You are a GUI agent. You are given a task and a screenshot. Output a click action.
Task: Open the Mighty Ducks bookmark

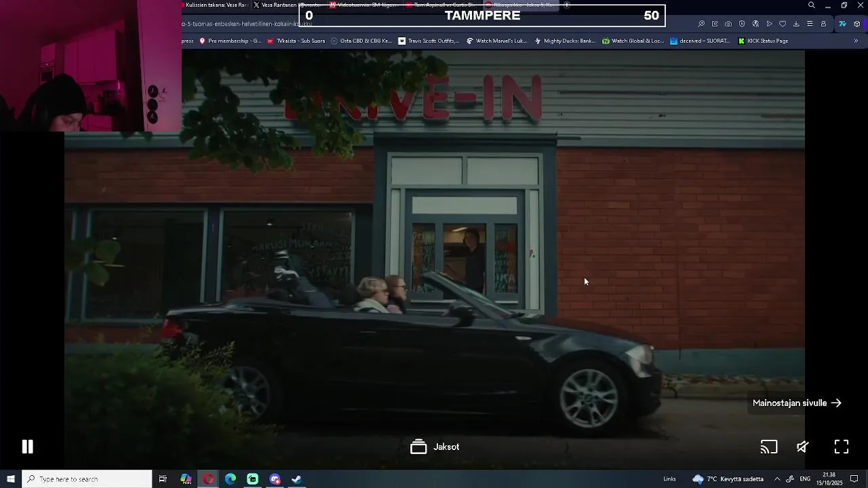click(x=565, y=41)
